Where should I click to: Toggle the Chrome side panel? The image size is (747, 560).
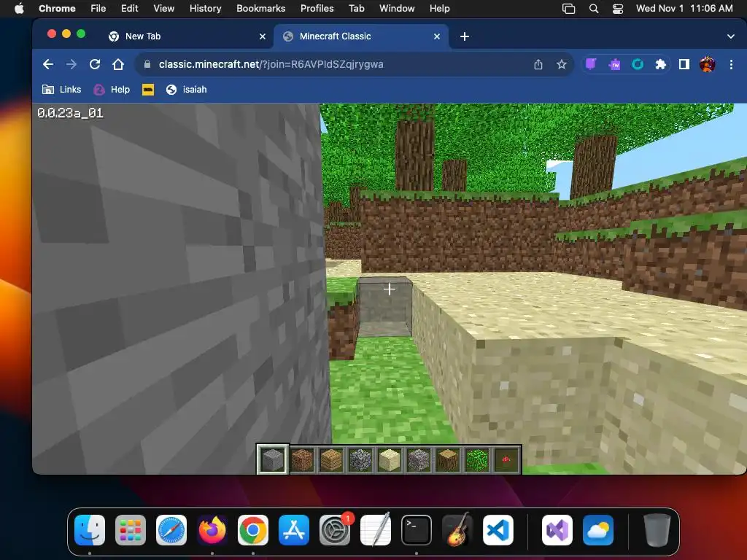pyautogui.click(x=684, y=64)
